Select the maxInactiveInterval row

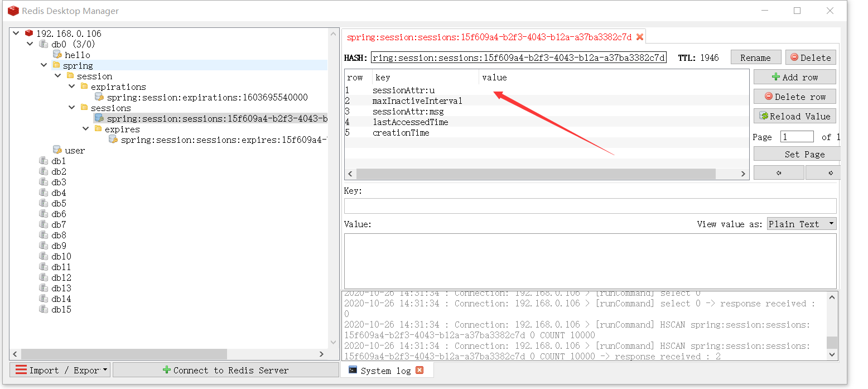[x=546, y=100]
